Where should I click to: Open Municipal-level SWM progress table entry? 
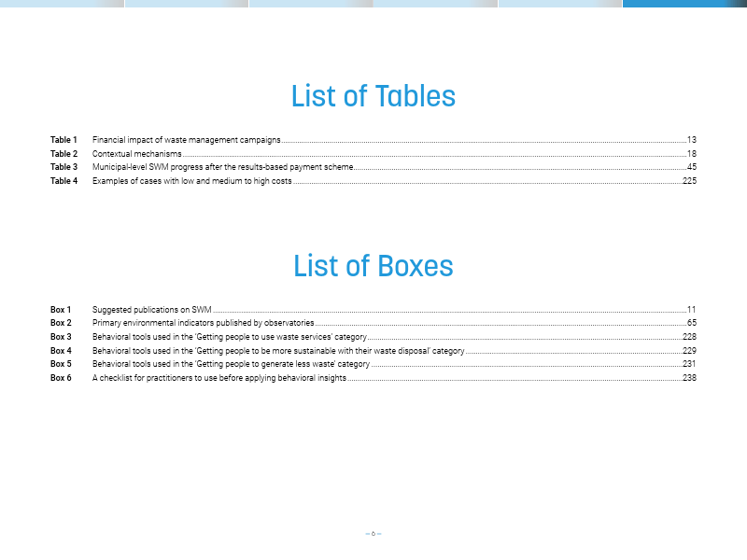(223, 167)
